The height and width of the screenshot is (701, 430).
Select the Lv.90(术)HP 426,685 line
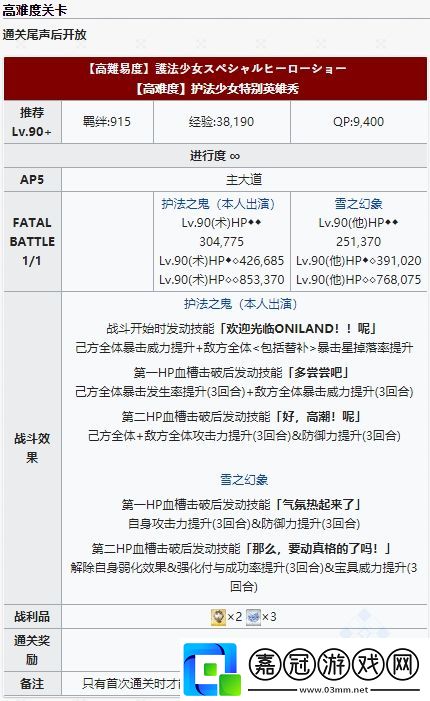coord(222,261)
